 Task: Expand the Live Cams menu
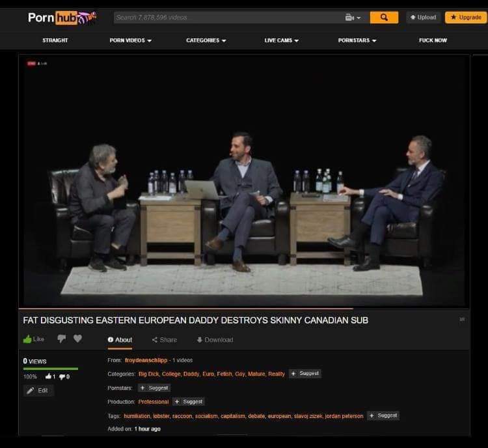tap(281, 40)
